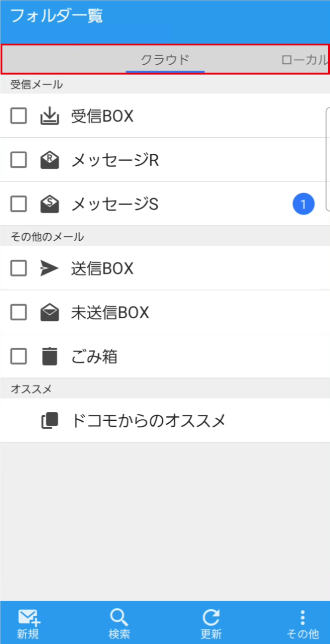
Task: Check the 受信BOX checkbox
Action: (19, 116)
